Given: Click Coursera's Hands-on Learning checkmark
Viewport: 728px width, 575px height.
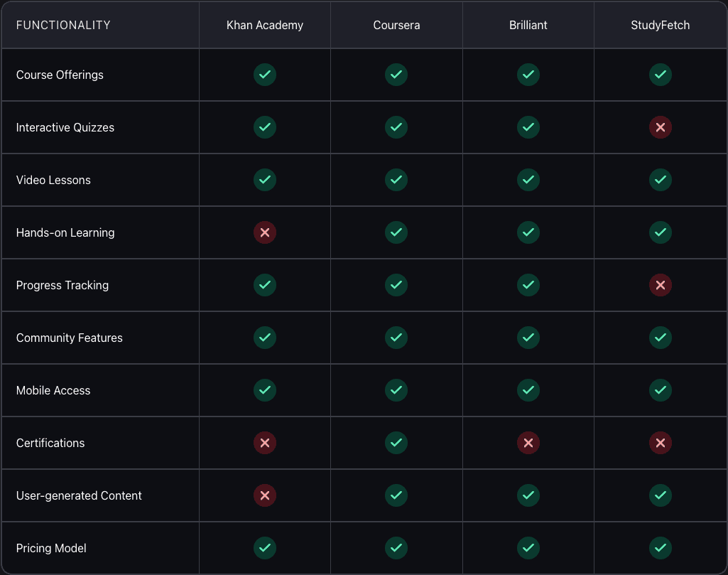Looking at the screenshot, I should click(396, 232).
